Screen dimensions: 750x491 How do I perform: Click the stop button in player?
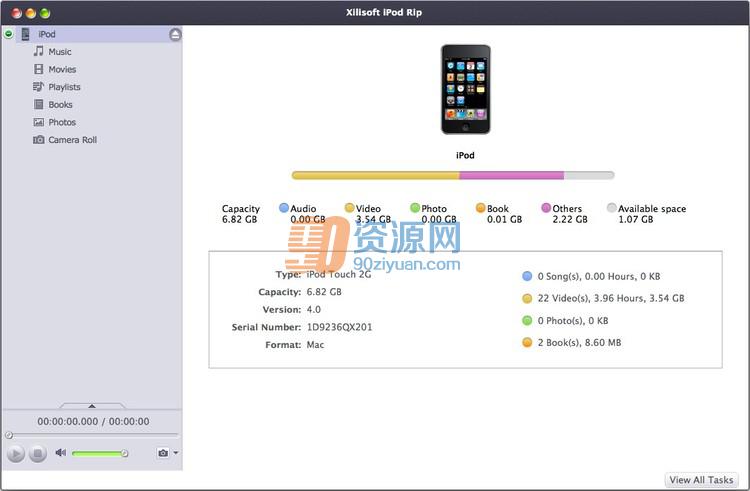coord(38,453)
